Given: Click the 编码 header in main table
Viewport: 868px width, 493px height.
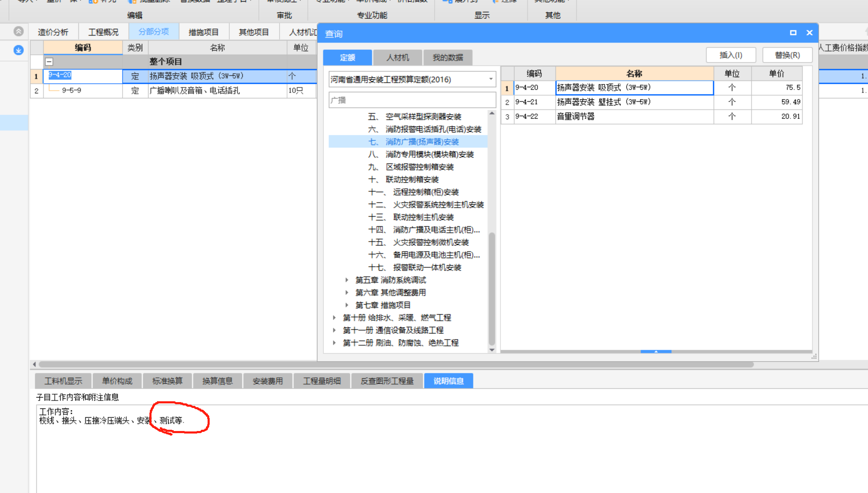Looking at the screenshot, I should (x=82, y=47).
